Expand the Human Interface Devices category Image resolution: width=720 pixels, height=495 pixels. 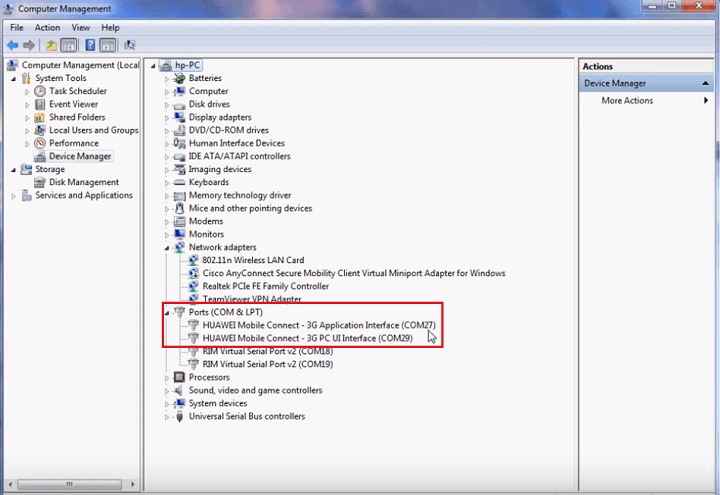[167, 144]
